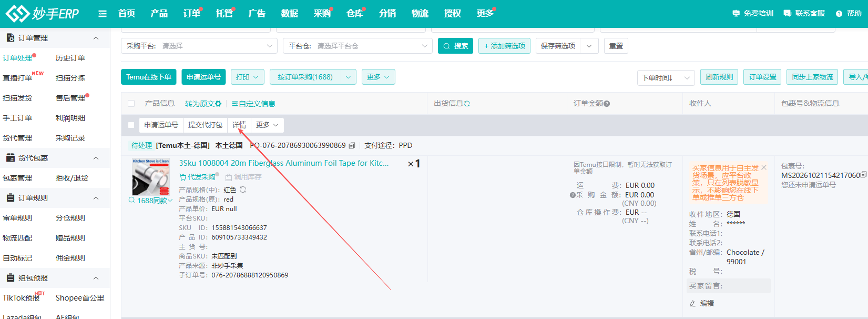Open the 首页 top menu
This screenshot has height=319, width=868.
click(127, 13)
